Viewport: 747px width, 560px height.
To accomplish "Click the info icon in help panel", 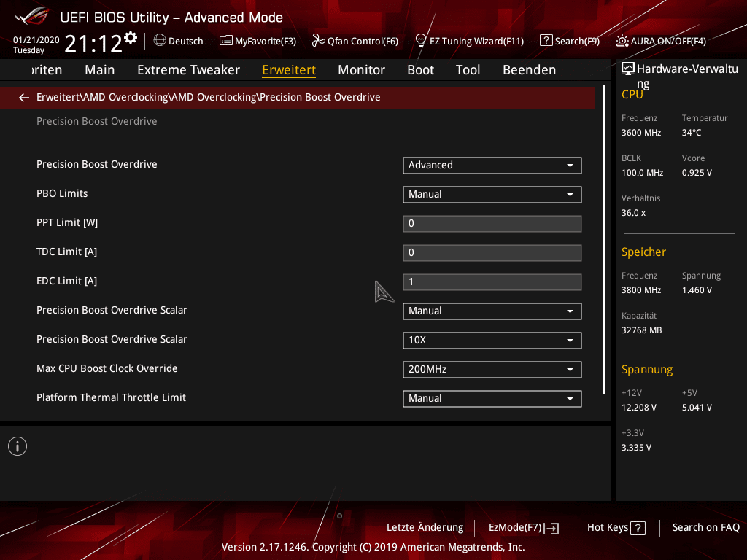I will point(18,446).
